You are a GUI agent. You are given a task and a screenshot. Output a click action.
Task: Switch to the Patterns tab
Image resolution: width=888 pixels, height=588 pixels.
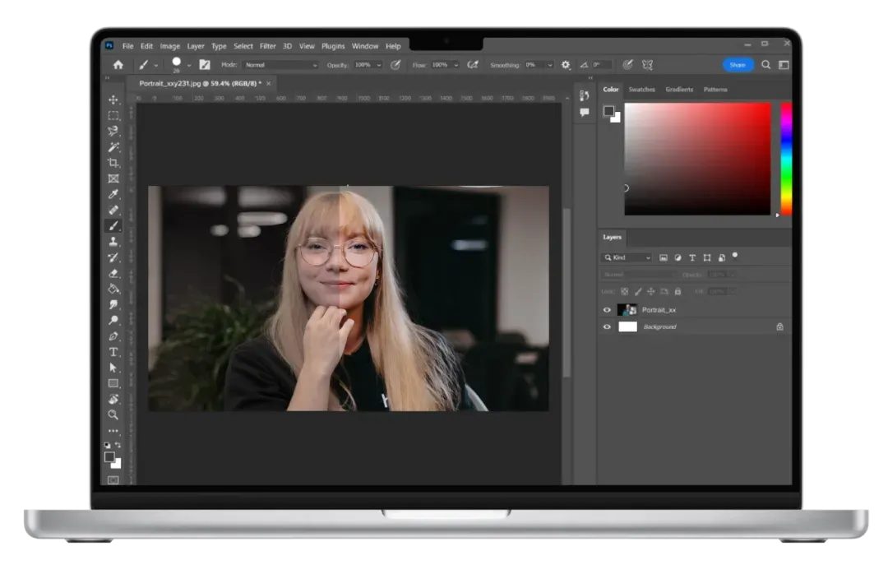click(715, 90)
